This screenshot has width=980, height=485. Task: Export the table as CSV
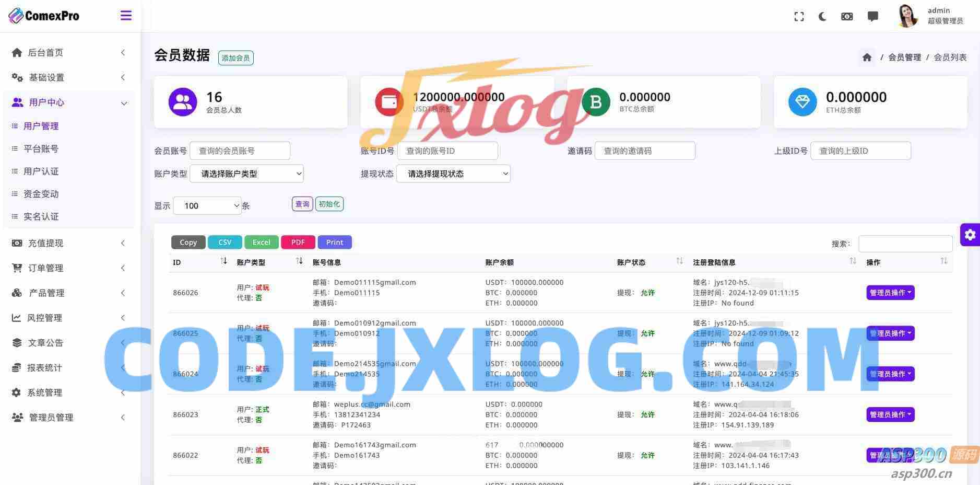coord(225,242)
